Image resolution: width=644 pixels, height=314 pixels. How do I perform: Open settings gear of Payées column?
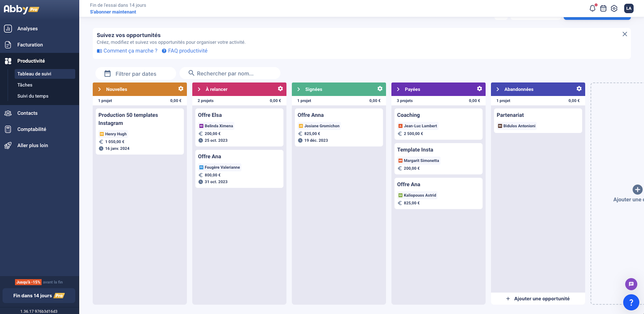pos(479,89)
